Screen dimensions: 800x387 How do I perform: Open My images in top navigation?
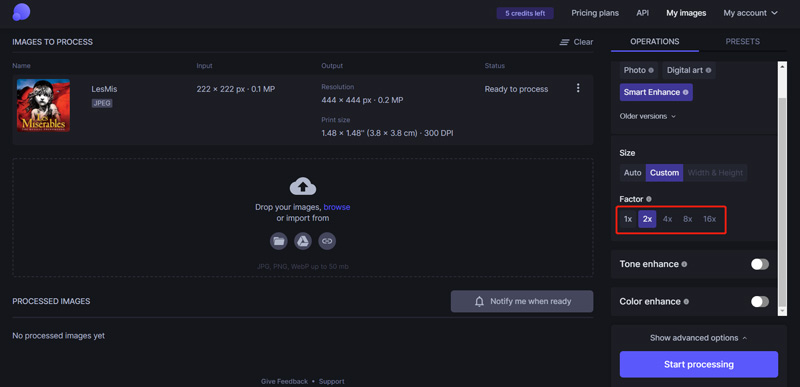click(686, 13)
